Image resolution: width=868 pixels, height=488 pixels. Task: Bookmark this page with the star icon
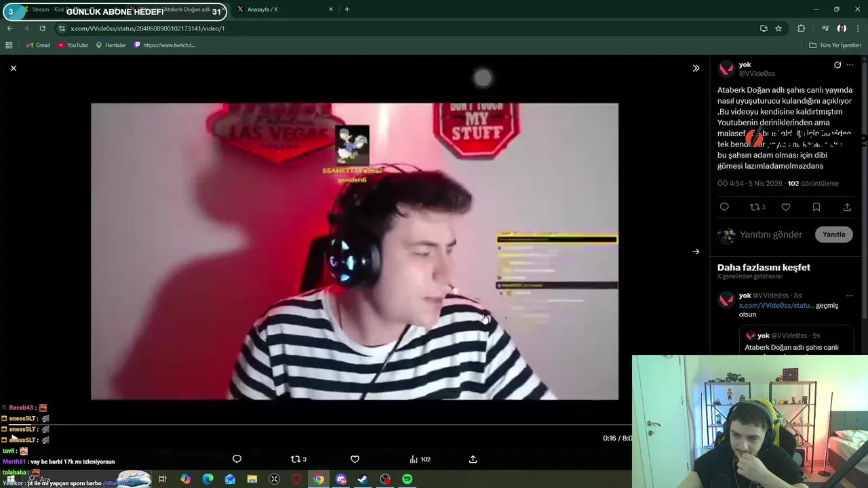click(x=778, y=28)
